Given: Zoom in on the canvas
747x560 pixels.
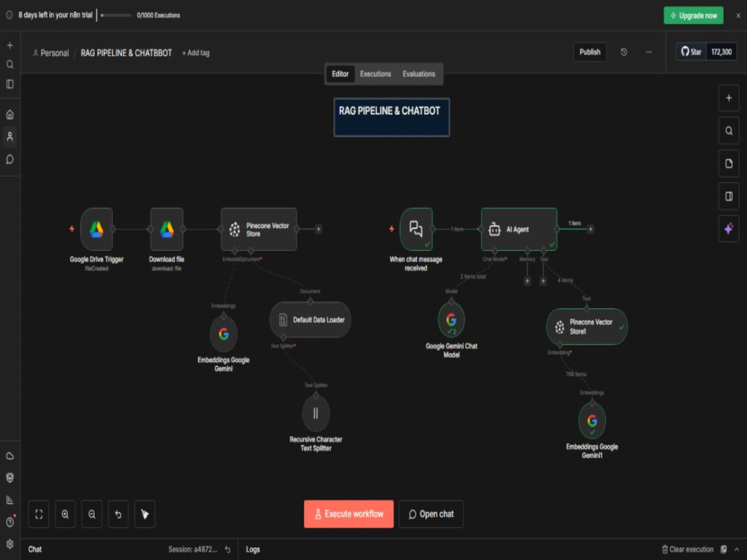Looking at the screenshot, I should click(65, 514).
